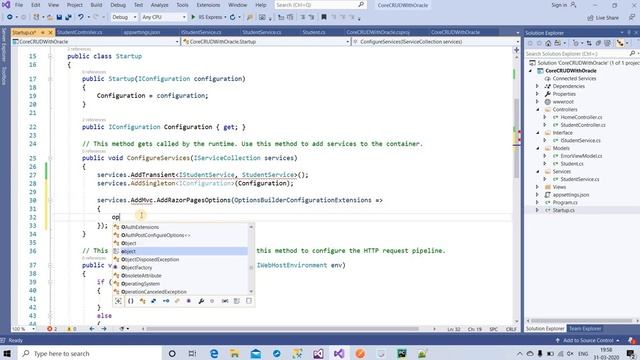Click Connected Services in Solution Explorer
Viewport: 640px width, 360px height.
pos(574,78)
